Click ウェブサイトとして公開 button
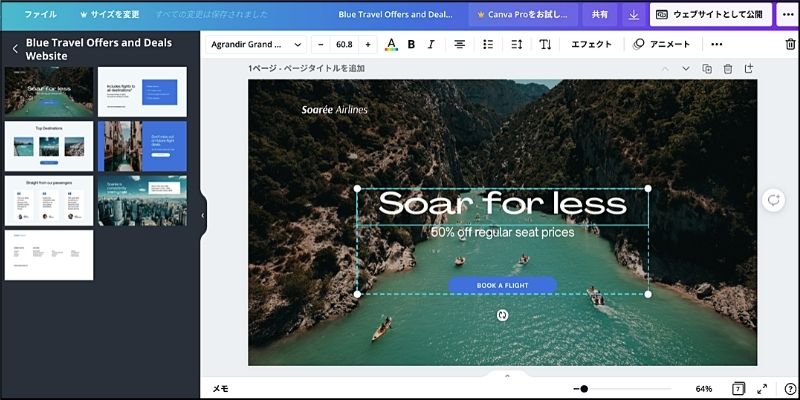Viewport: 800px width, 400px height. point(710,14)
